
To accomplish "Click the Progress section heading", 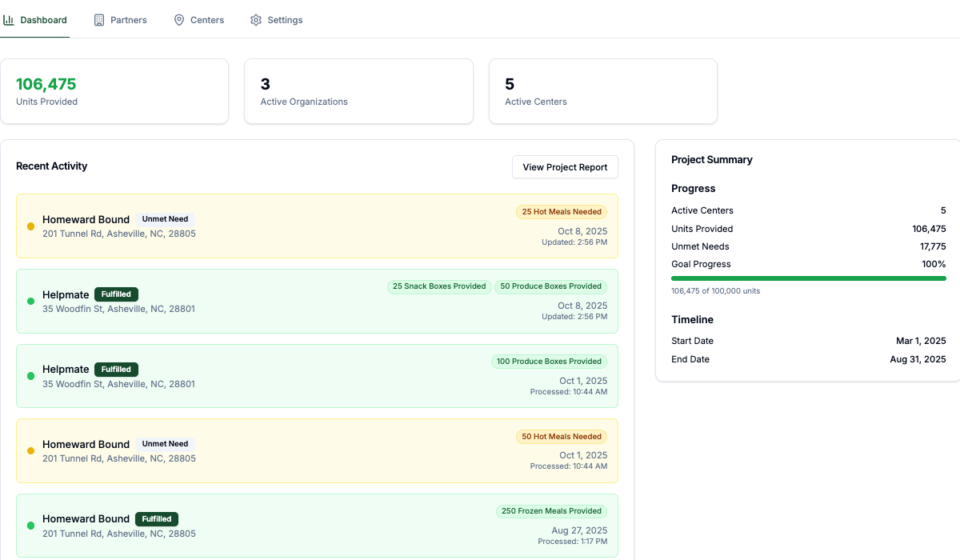I will tap(694, 189).
